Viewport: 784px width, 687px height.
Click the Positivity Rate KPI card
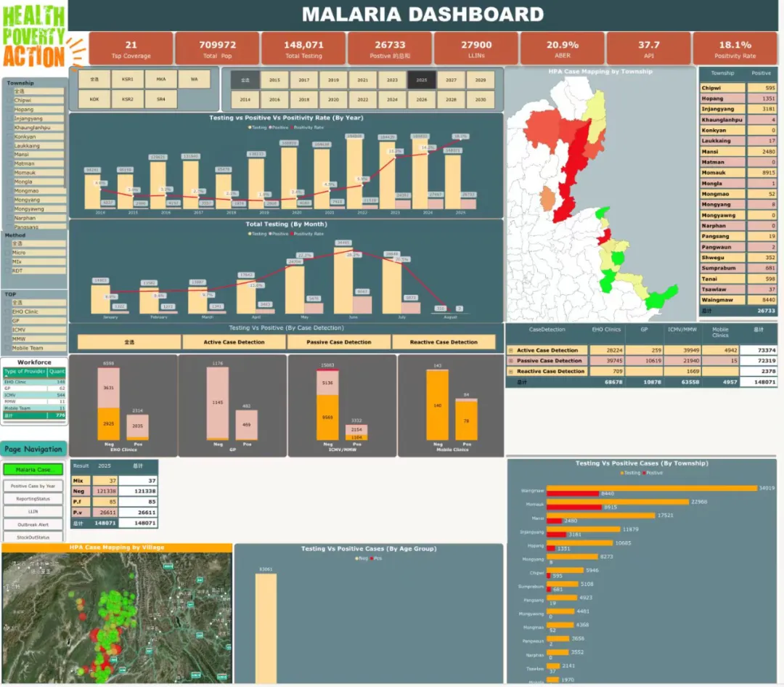coord(735,49)
